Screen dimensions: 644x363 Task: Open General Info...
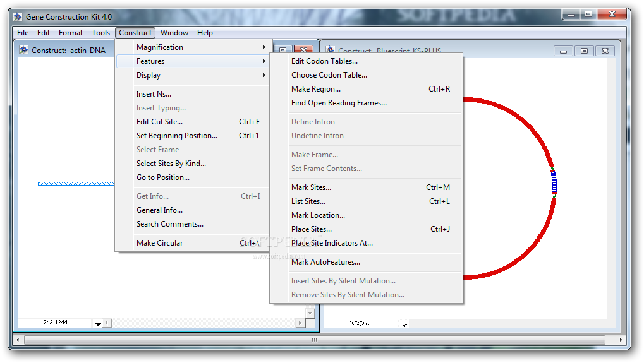click(192, 210)
